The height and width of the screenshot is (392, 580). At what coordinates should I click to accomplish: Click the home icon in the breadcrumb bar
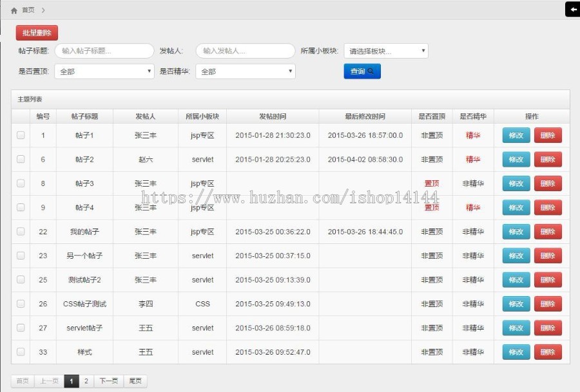tap(15, 10)
